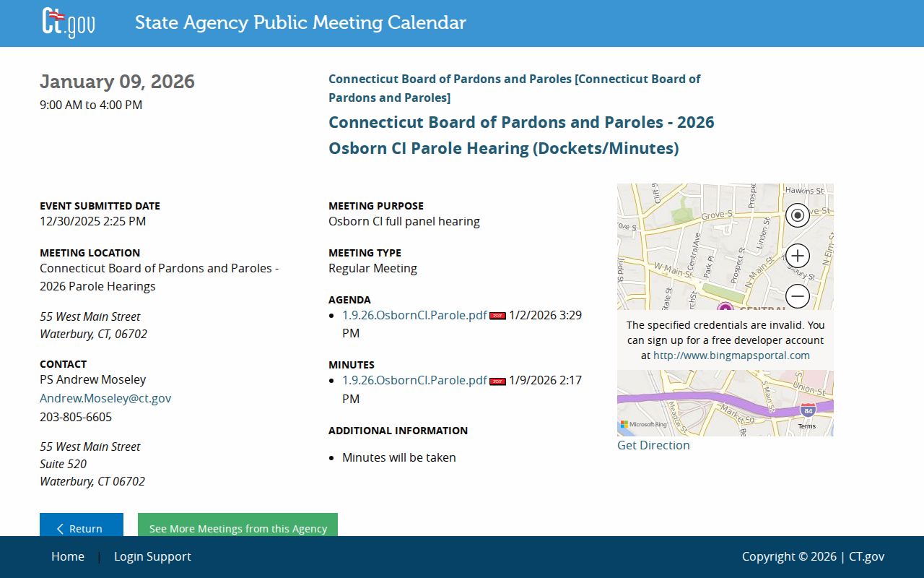Zoom out with the map minus button

click(797, 296)
